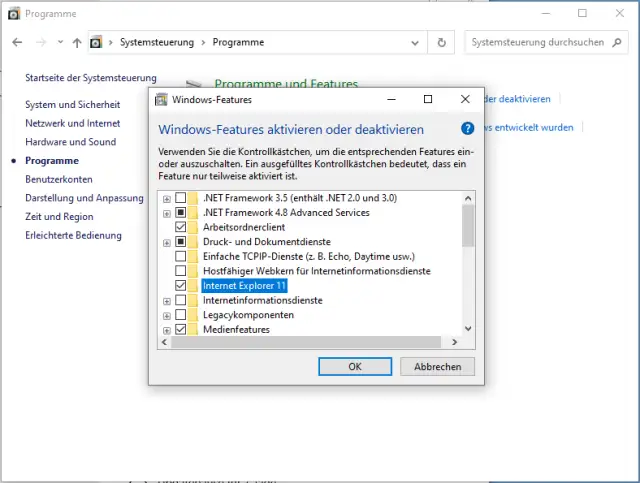This screenshot has width=640, height=483.
Task: Expand the .NET Framework 3.5 node
Action: tap(167, 199)
